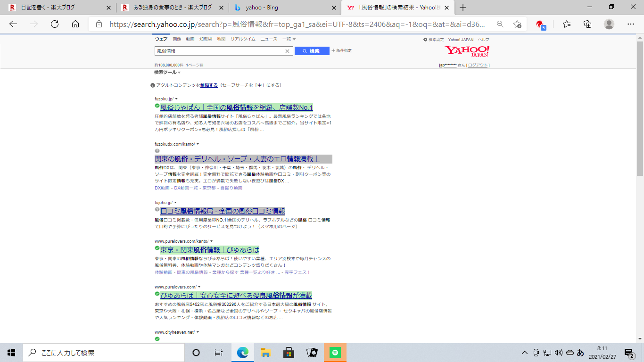Viewport: 644px width, 362px height.
Task: Open dropdown arrow next to www.cityheaven.net/
Action: pyautogui.click(x=198, y=332)
